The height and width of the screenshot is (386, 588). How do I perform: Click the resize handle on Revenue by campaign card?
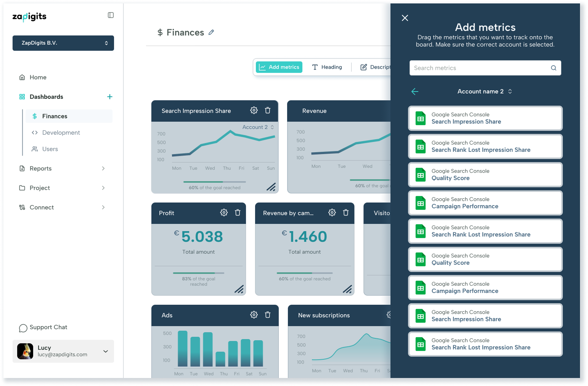pyautogui.click(x=347, y=289)
